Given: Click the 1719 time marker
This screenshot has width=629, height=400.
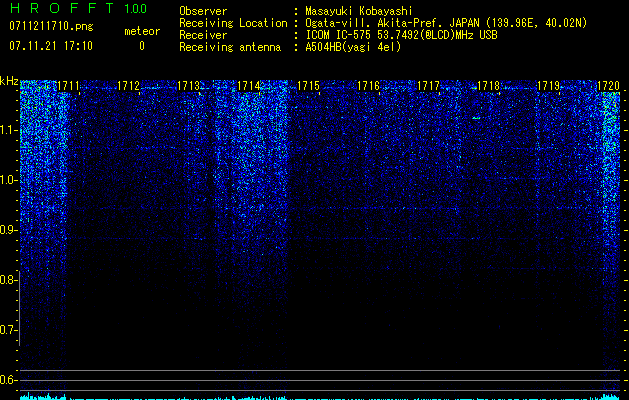Looking at the screenshot, I should coord(548,86).
